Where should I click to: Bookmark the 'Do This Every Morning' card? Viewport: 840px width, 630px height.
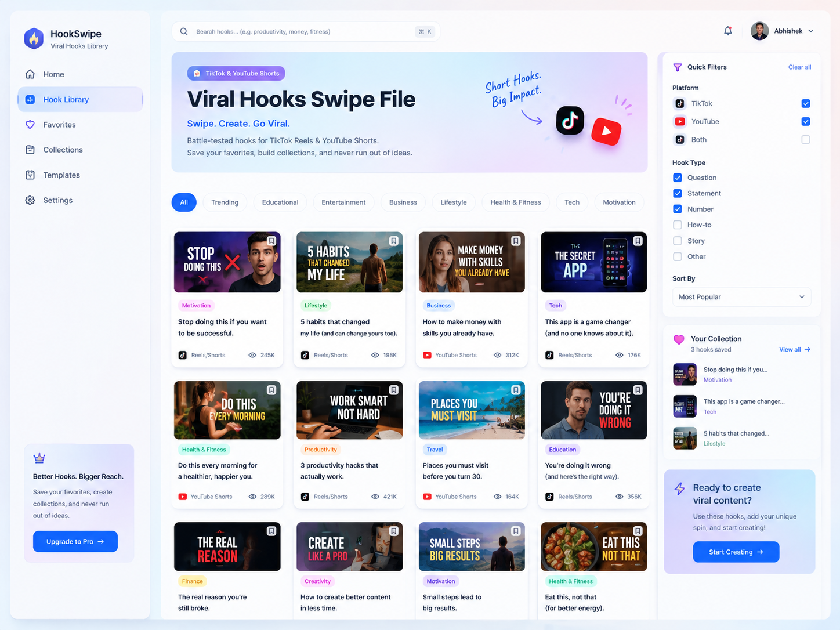pos(271,390)
